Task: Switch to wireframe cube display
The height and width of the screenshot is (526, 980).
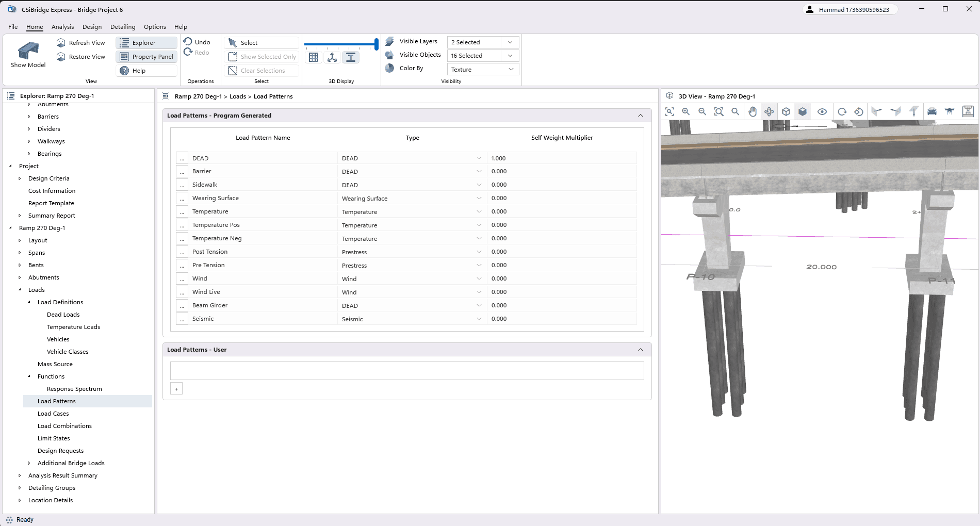Action: pos(786,112)
